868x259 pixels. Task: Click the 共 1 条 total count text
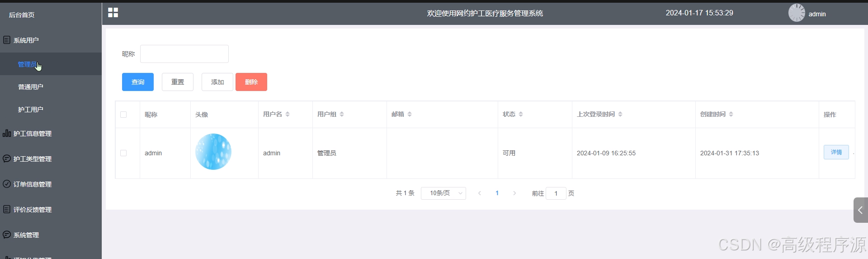click(405, 193)
